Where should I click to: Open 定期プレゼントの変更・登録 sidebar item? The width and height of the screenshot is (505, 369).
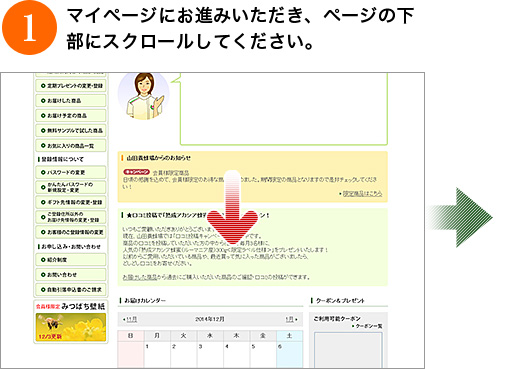[x=71, y=86]
